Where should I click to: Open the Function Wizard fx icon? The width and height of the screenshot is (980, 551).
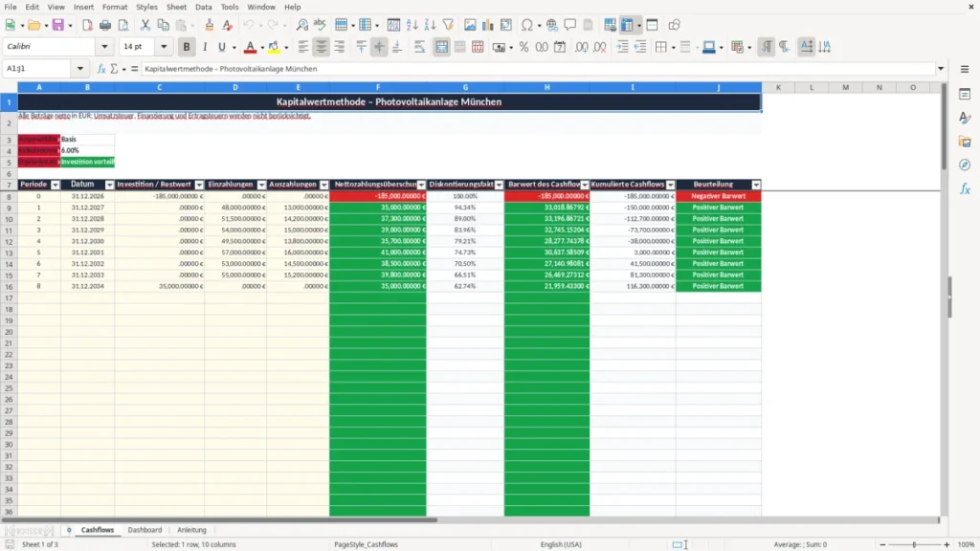tap(101, 69)
